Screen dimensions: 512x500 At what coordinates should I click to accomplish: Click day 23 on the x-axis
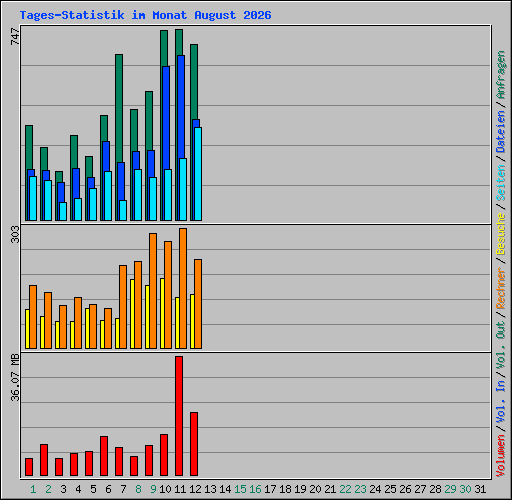point(360,489)
